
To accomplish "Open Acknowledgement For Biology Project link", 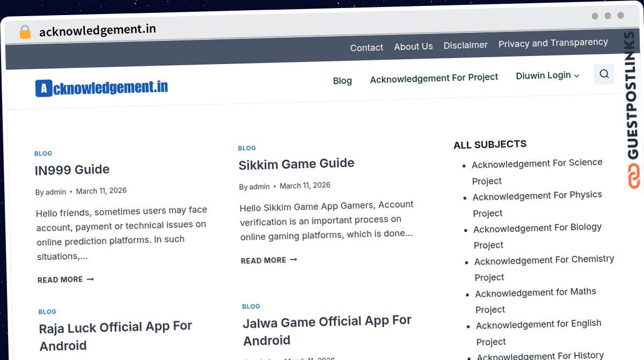I will pos(538,236).
